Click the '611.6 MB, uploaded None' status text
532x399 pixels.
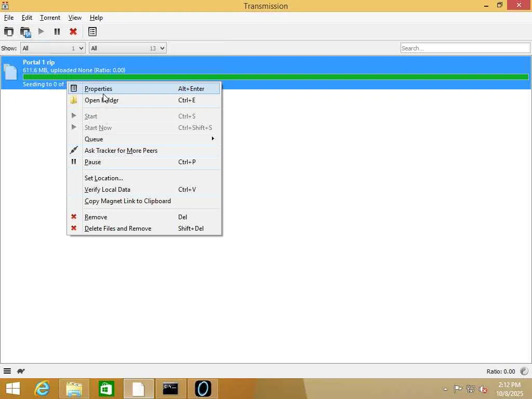74,70
